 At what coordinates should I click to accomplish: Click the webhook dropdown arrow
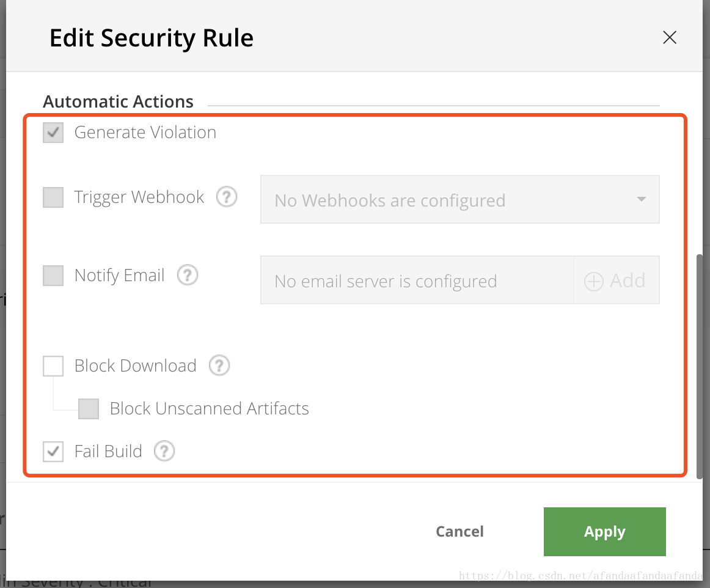coord(641,199)
